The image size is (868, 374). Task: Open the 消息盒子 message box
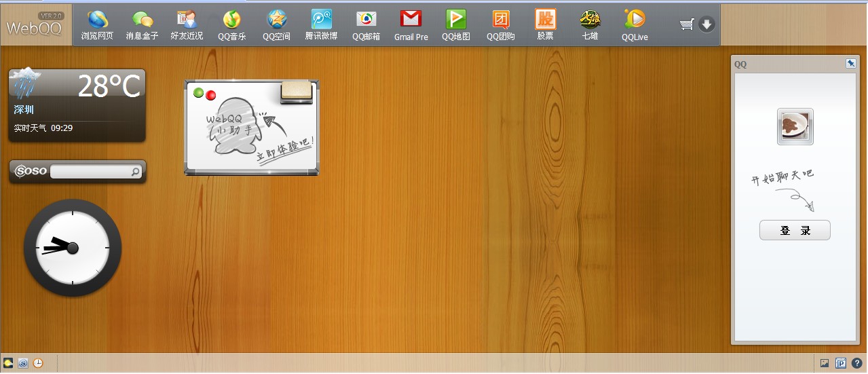[x=142, y=25]
